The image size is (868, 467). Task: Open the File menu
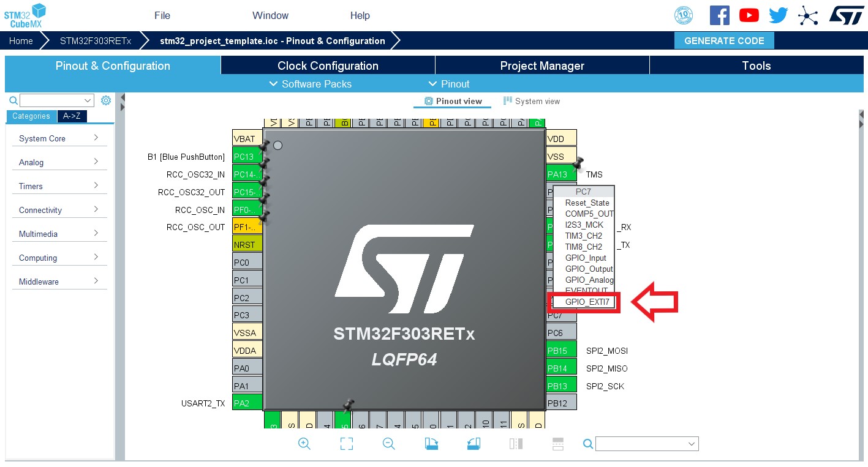click(x=162, y=15)
